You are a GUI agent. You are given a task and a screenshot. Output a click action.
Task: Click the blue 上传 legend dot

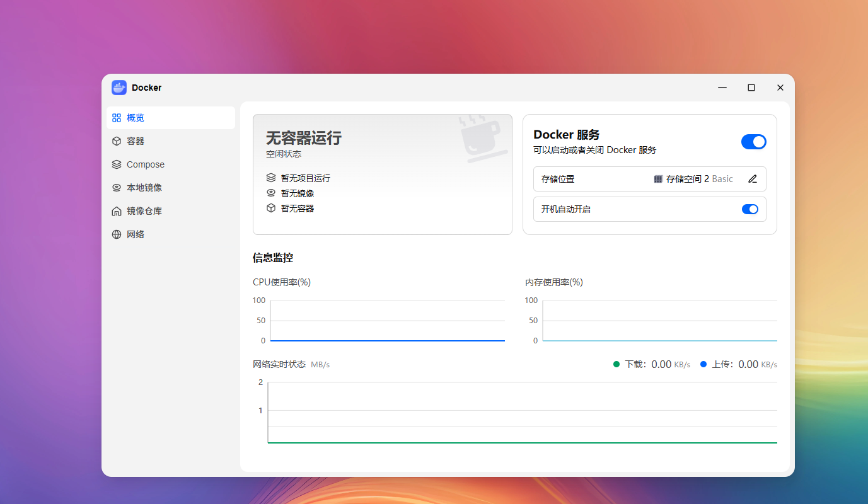coord(703,364)
